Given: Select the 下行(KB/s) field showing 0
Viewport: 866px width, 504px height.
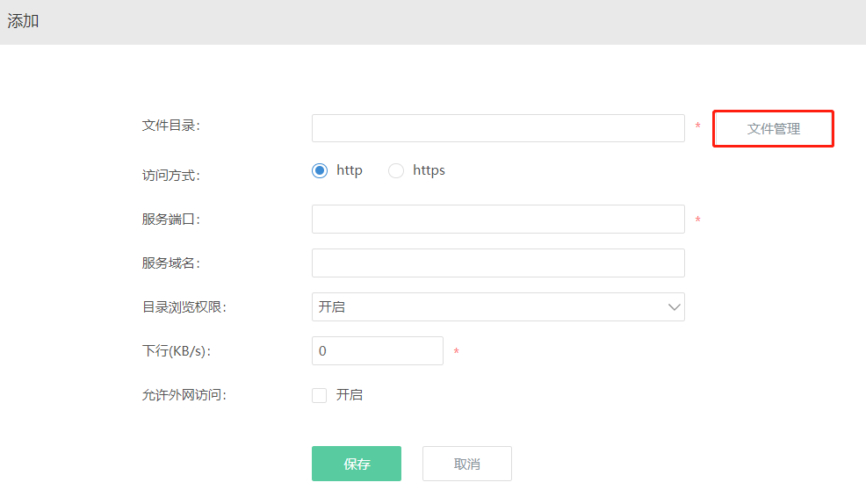Looking at the screenshot, I should click(x=378, y=350).
